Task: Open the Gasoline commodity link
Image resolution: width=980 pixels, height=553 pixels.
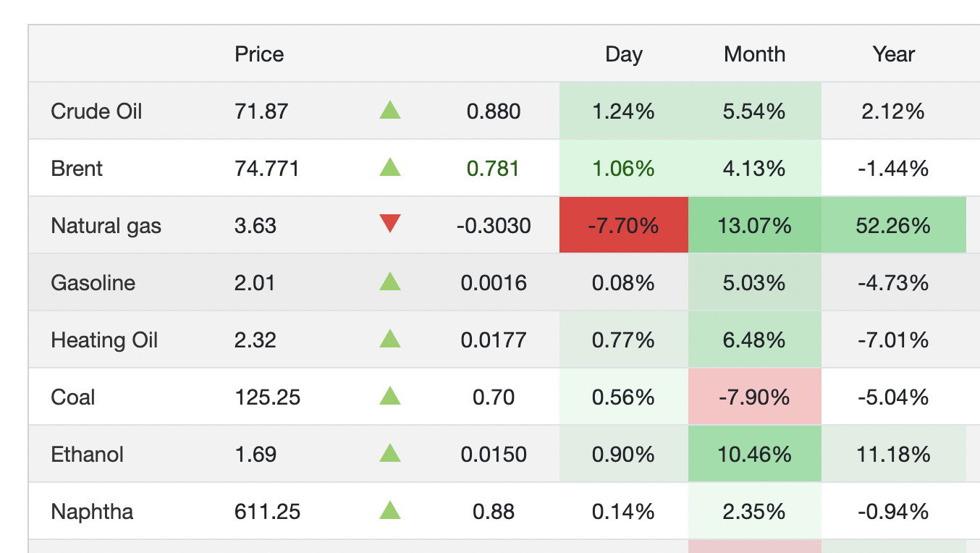Action: [x=93, y=283]
